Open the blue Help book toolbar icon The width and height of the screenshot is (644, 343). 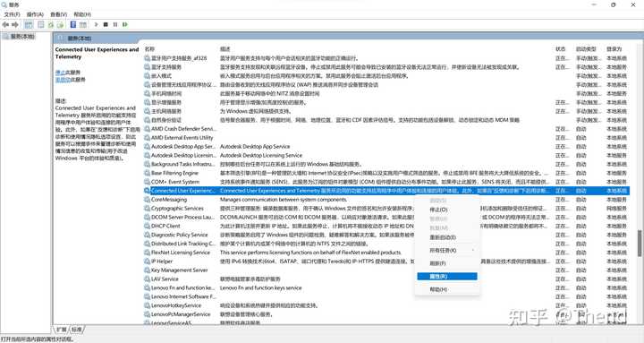coord(73,25)
